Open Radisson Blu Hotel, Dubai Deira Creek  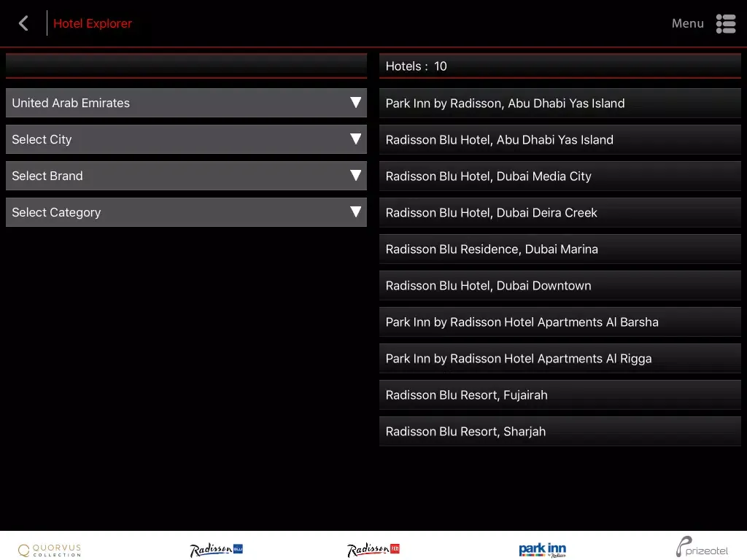(x=560, y=212)
